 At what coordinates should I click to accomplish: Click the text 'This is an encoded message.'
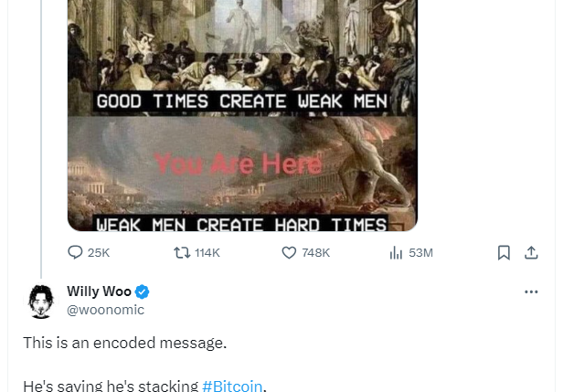(125, 343)
